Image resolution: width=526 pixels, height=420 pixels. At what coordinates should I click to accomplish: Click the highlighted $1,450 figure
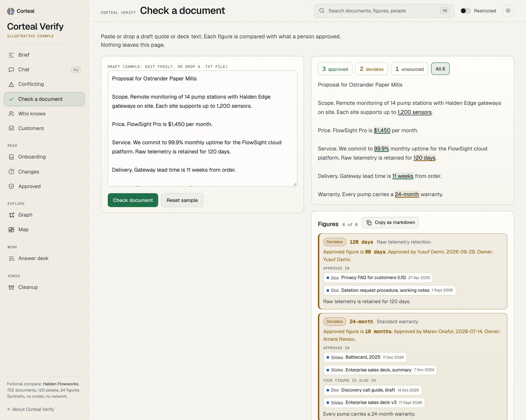click(382, 130)
